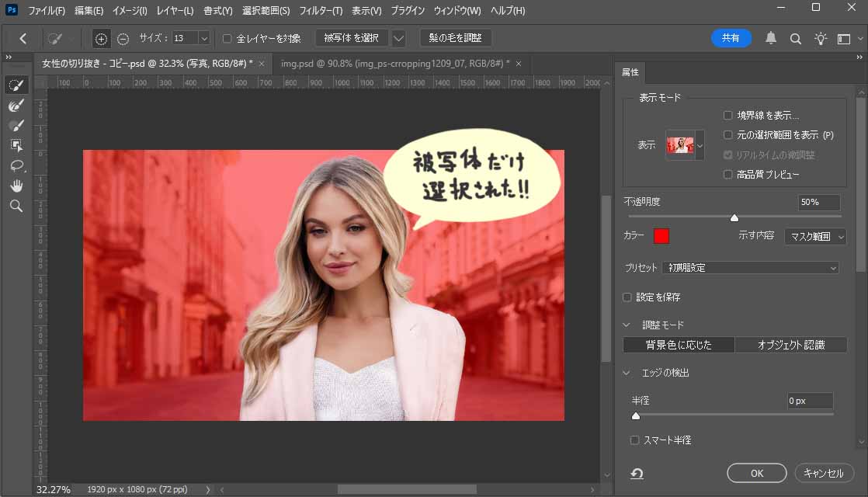Select the Lasso tool in the toolbar

click(x=16, y=165)
